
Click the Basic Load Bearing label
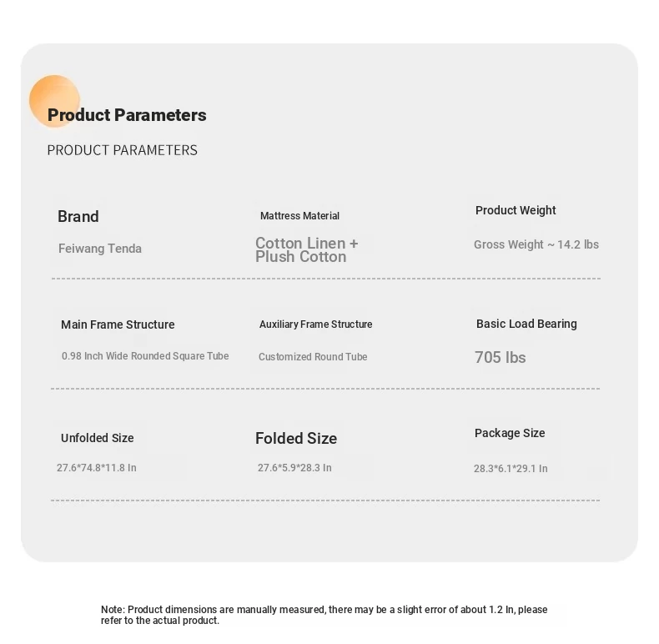tap(526, 324)
